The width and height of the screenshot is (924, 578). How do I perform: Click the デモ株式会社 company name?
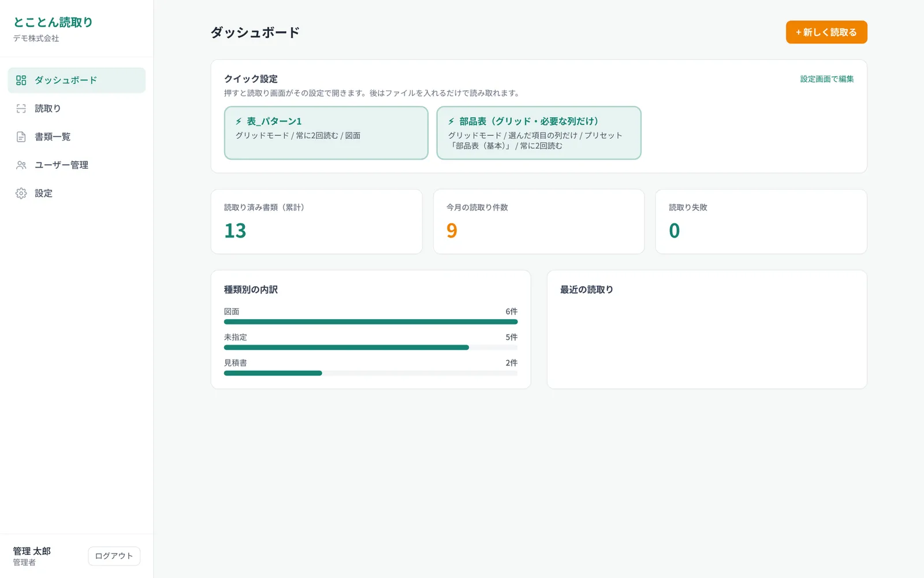tap(36, 38)
